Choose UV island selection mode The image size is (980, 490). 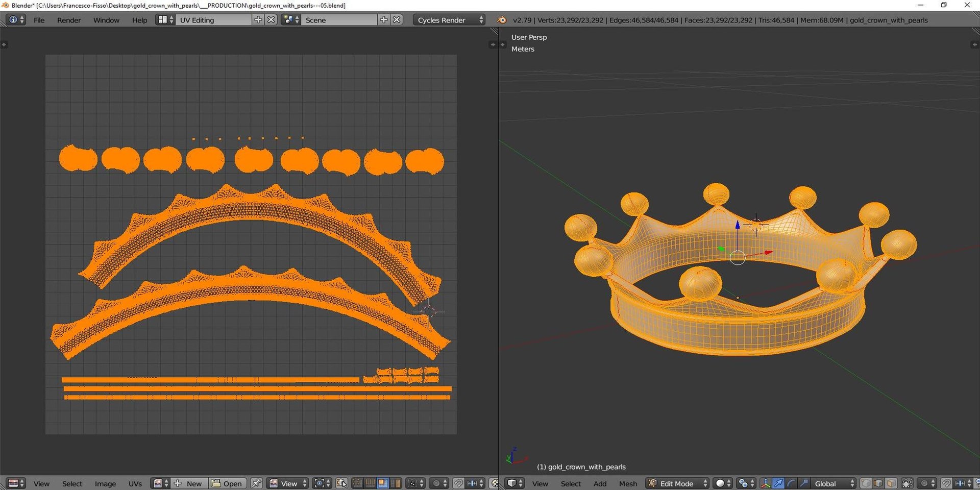[x=396, y=483]
